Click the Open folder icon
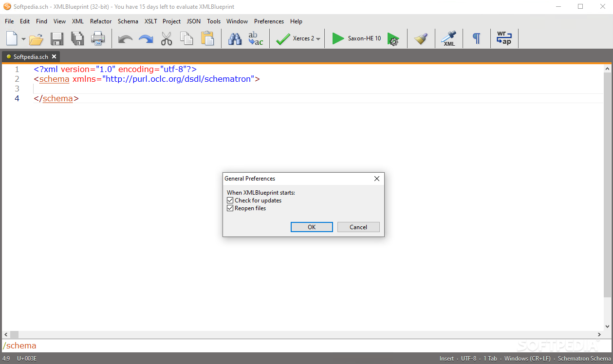Screen dimensions: 613x364 pyautogui.click(x=37, y=39)
